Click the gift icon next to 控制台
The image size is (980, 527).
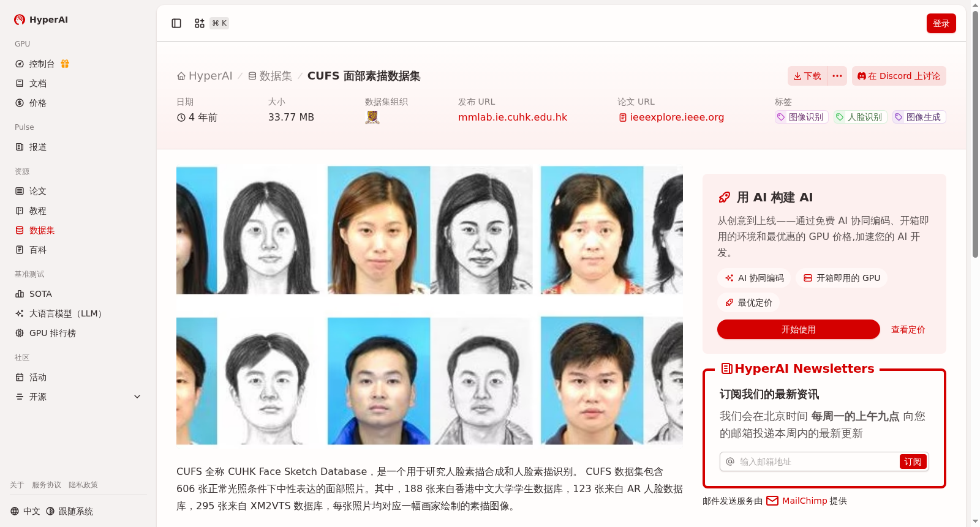[x=65, y=64]
